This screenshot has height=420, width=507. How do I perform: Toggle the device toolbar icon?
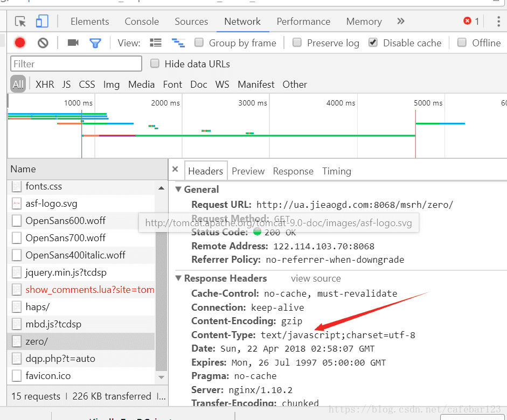click(42, 22)
